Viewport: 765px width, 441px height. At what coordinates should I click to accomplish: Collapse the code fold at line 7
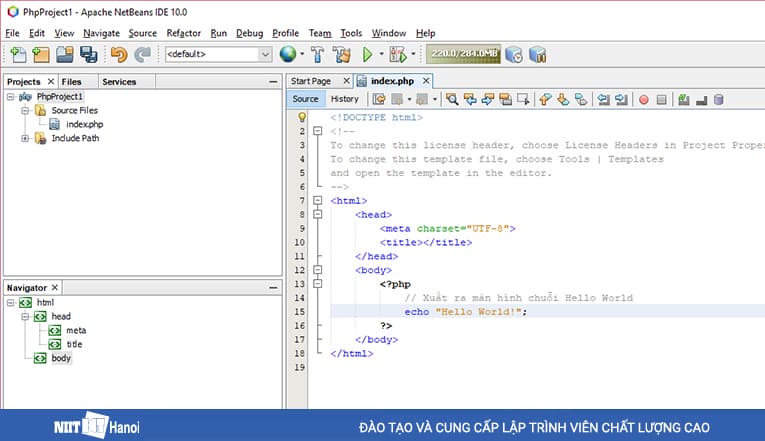pyautogui.click(x=318, y=200)
